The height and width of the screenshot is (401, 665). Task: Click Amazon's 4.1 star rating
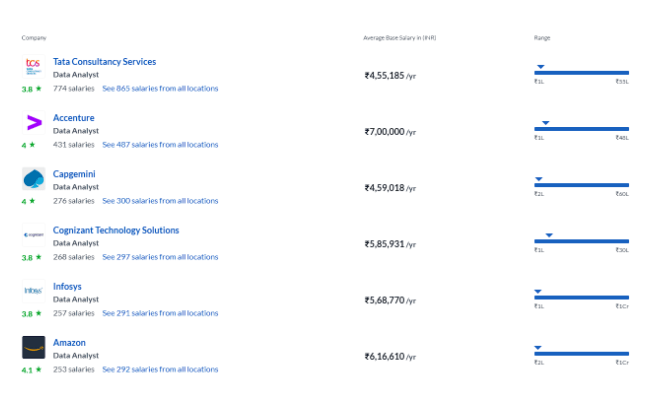tap(32, 369)
